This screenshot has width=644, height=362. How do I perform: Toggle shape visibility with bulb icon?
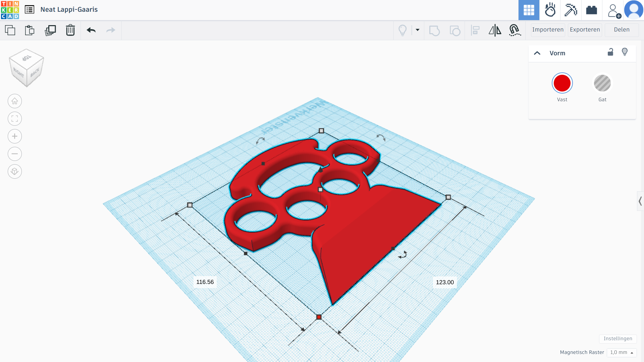[x=625, y=52]
